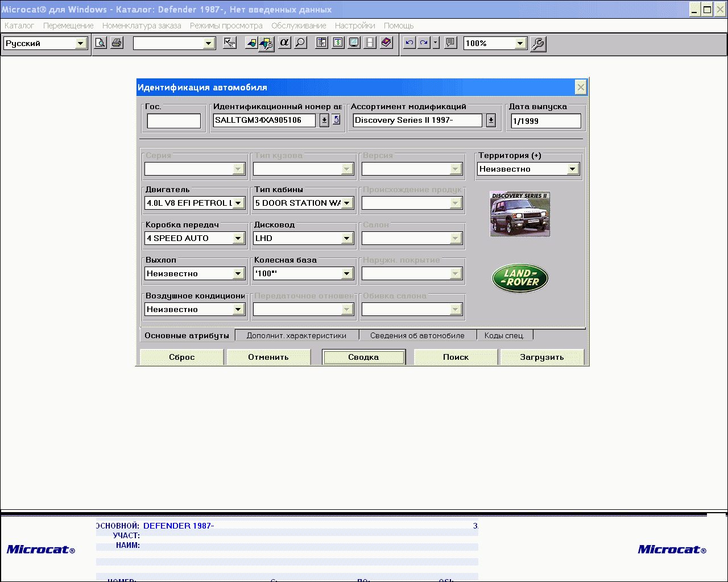Open the Тип кабины dropdown

347,203
